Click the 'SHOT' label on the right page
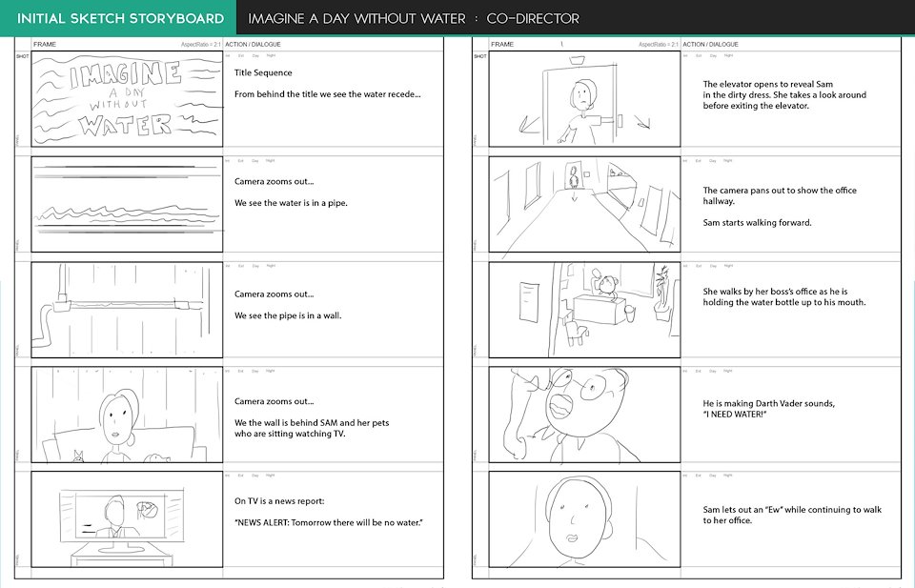Viewport: 915px width, 588px height. pos(480,56)
